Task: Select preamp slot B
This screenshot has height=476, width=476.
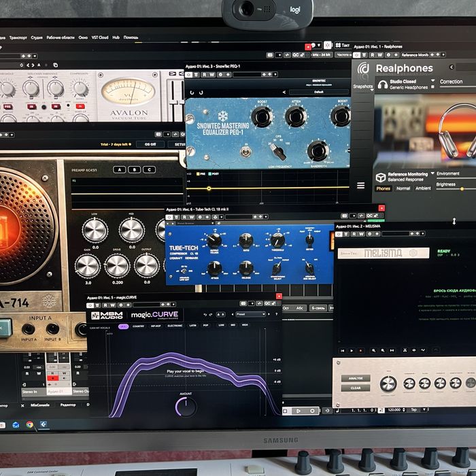Action: coord(135,170)
